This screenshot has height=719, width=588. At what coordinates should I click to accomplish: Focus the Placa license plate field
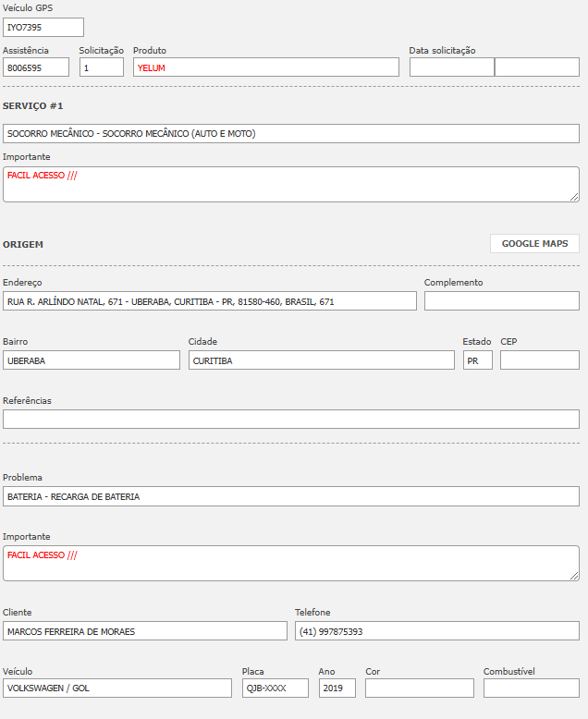click(275, 689)
